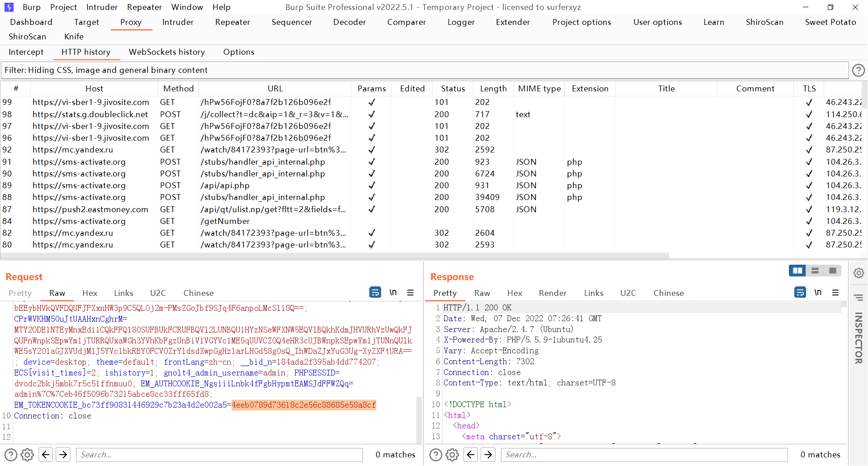Open Response panel hamburger menu
The image size is (868, 466).
click(835, 292)
